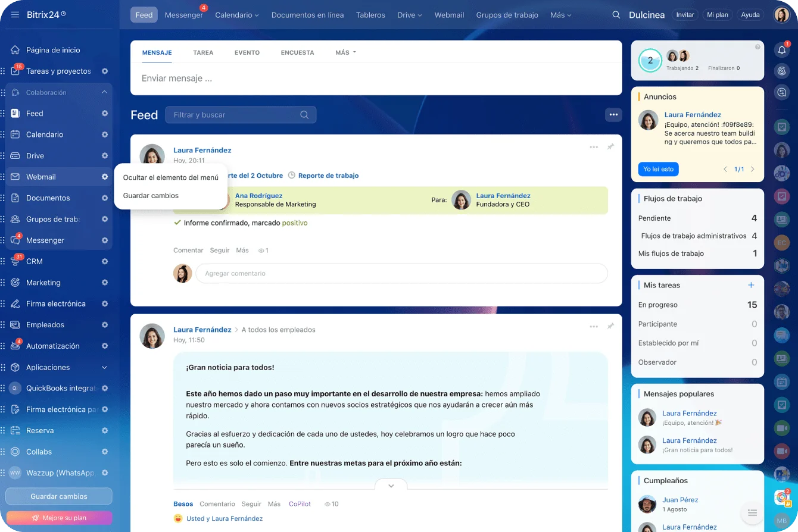This screenshot has width=798, height=532.
Task: Go to next announcement arrow
Action: tap(753, 170)
